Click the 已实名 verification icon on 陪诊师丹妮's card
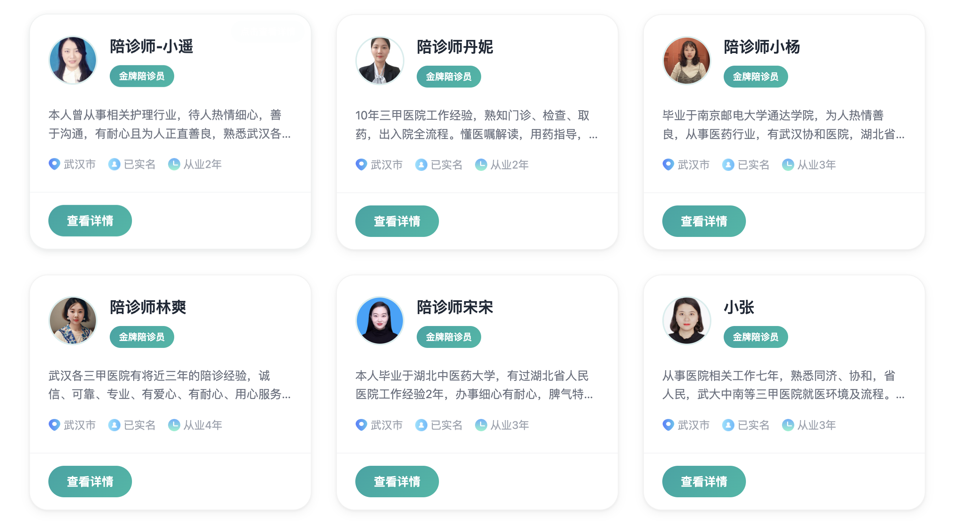 point(421,164)
